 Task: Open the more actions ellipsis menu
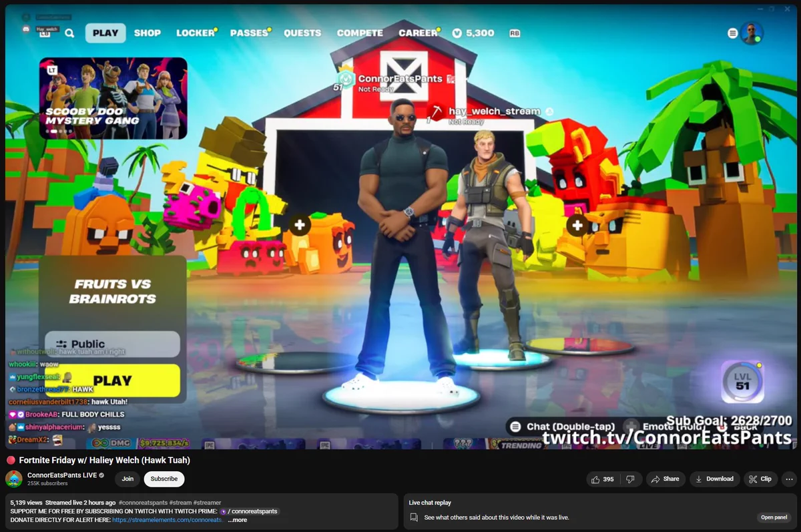[790, 479]
